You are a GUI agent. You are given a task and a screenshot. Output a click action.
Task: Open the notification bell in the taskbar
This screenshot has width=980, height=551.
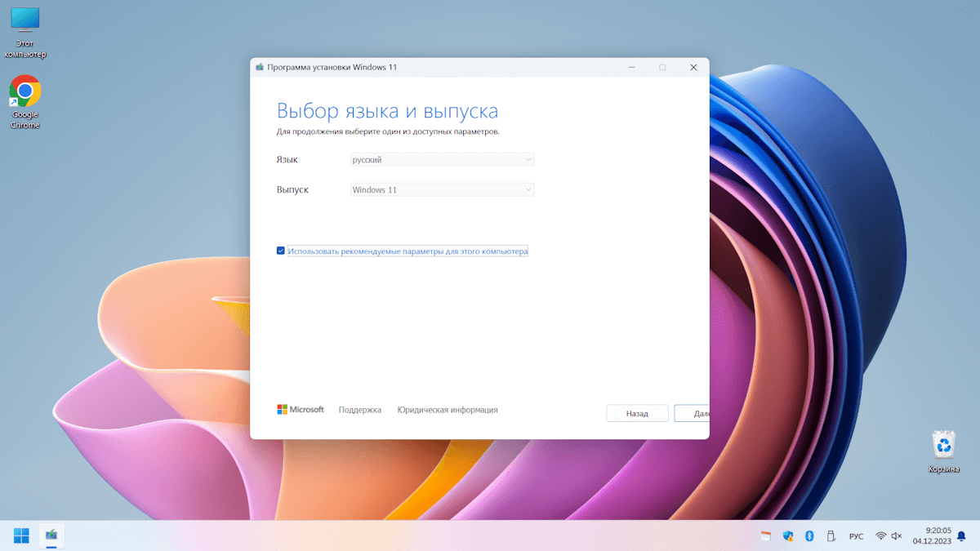(x=961, y=536)
